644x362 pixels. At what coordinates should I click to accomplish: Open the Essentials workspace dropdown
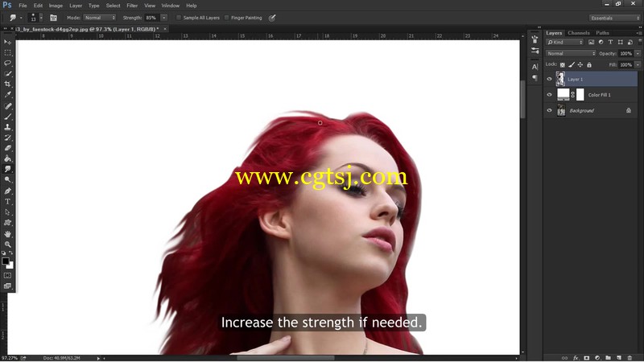coord(614,18)
